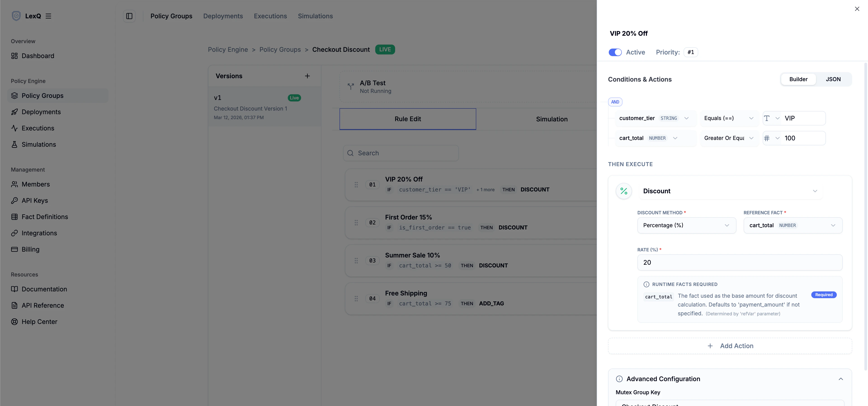Click the percent Discount action icon
Screen dimensions: 868x406
pos(623,191)
